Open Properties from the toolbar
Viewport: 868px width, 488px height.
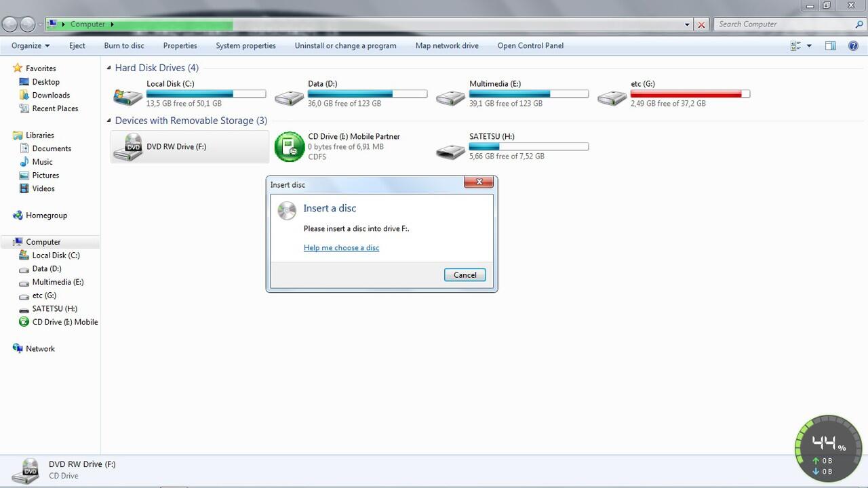[x=180, y=45]
